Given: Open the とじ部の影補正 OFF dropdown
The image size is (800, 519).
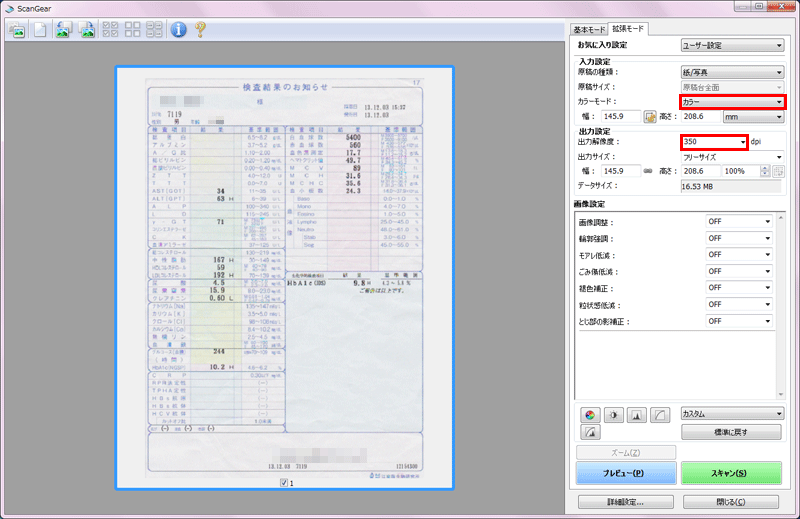Looking at the screenshot, I should [739, 321].
